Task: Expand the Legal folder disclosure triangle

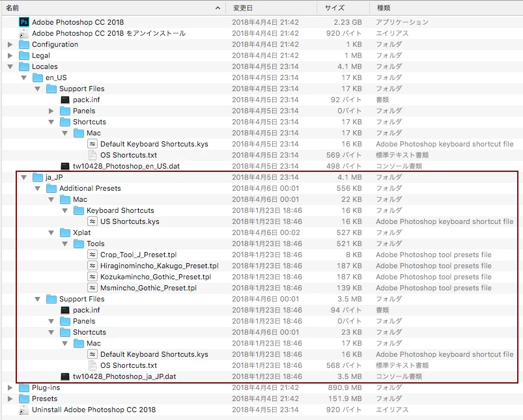Action: (x=10, y=55)
